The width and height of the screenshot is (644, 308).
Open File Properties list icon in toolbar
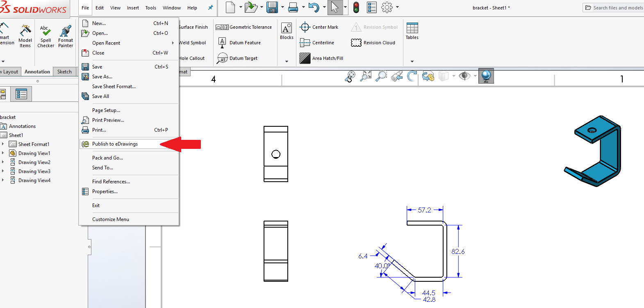coord(372,7)
